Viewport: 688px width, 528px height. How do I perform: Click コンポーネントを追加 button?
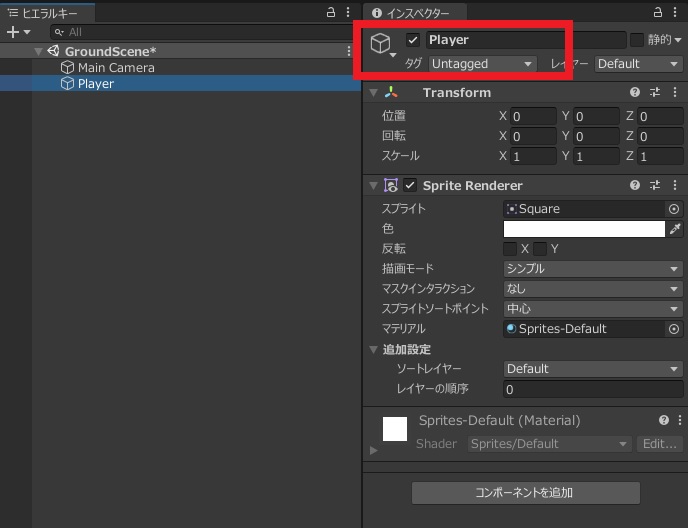click(526, 493)
